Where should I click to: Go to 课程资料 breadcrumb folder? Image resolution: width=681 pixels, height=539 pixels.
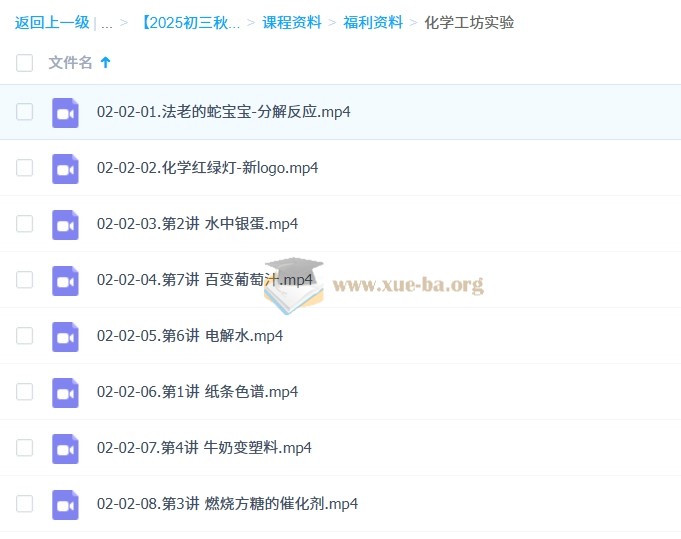tap(291, 22)
